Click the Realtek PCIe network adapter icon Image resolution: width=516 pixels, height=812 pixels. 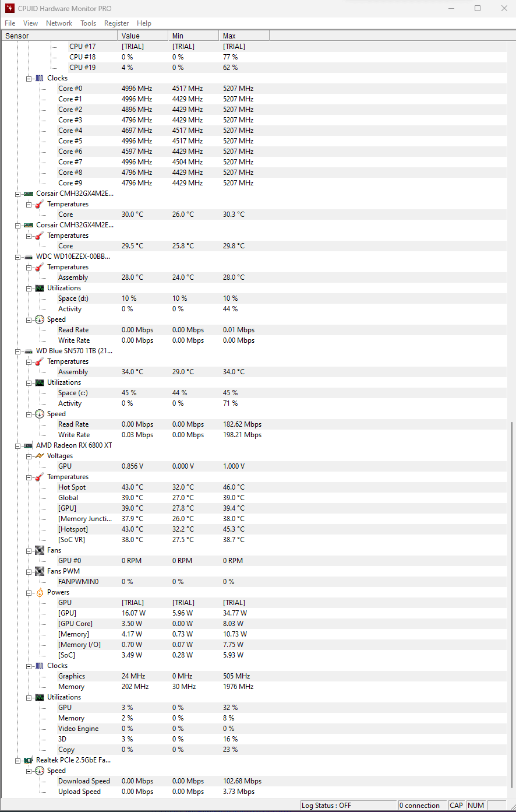pos(28,760)
